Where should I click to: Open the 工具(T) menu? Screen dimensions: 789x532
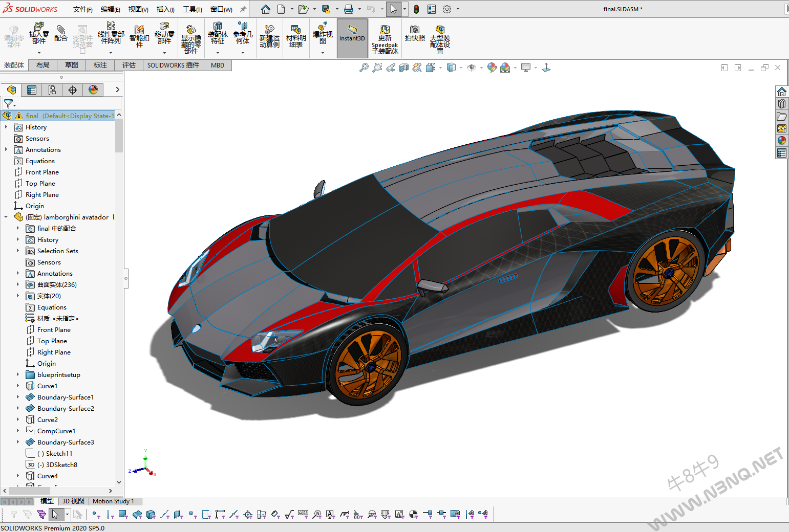pyautogui.click(x=192, y=9)
